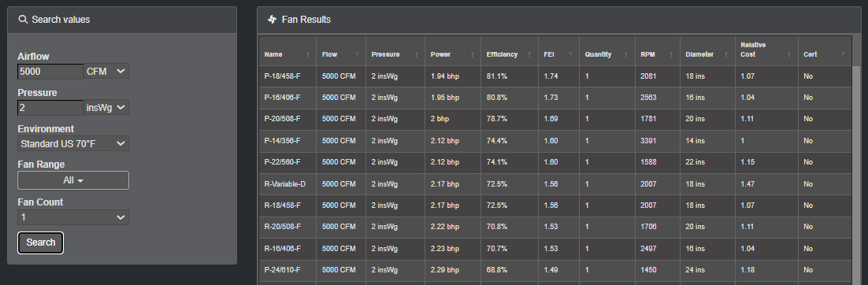The image size is (868, 285).
Task: Sort by Relative Cost arrow
Action: pos(790,55)
